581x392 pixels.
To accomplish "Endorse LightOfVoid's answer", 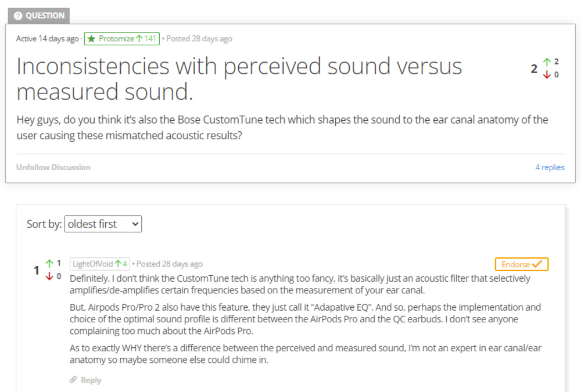I will [521, 264].
